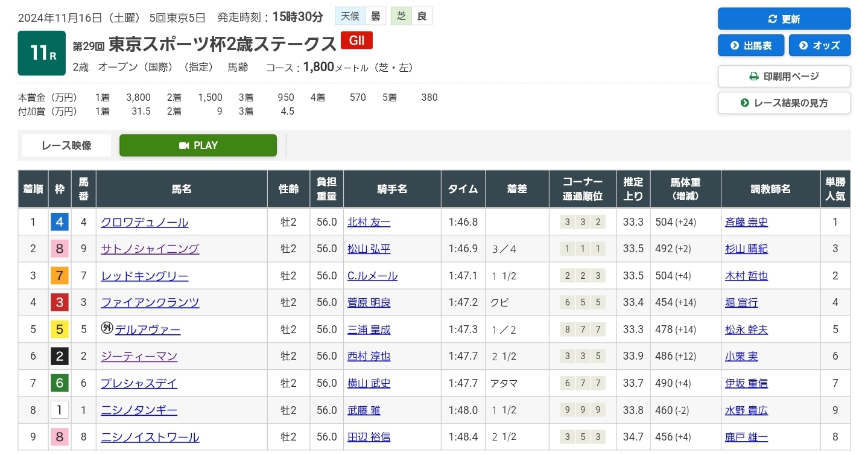Open horse クロワデュノール page
Viewport: 868px width, 455px height.
pos(145,223)
